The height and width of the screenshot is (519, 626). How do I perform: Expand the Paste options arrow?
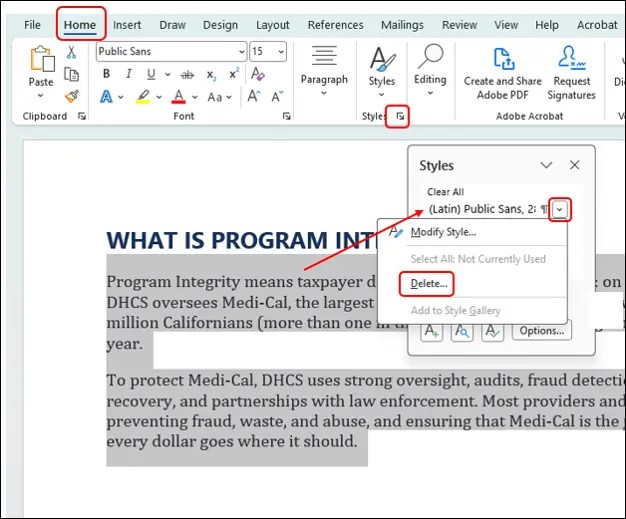pyautogui.click(x=40, y=96)
